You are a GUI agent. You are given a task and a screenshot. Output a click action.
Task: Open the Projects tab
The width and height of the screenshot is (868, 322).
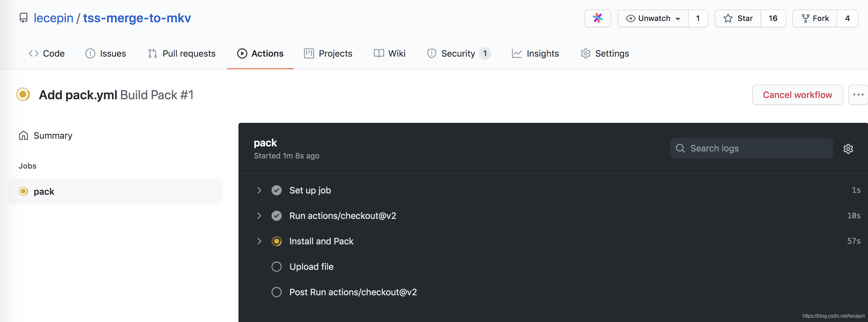click(x=328, y=53)
